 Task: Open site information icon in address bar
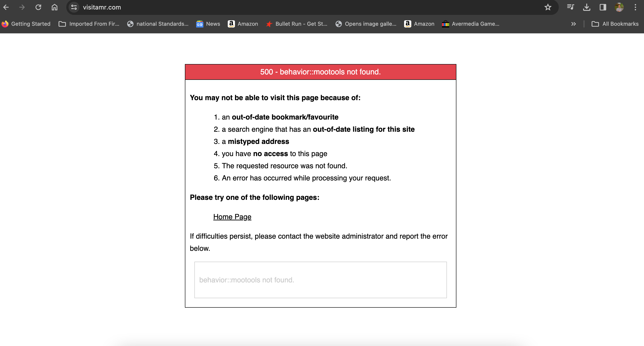(74, 7)
